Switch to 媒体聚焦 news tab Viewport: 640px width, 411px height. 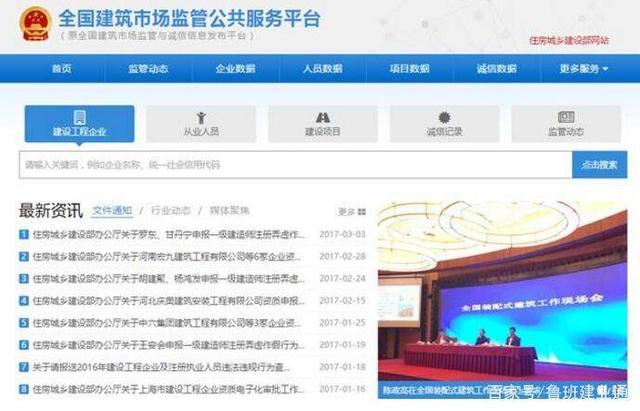pos(229,211)
